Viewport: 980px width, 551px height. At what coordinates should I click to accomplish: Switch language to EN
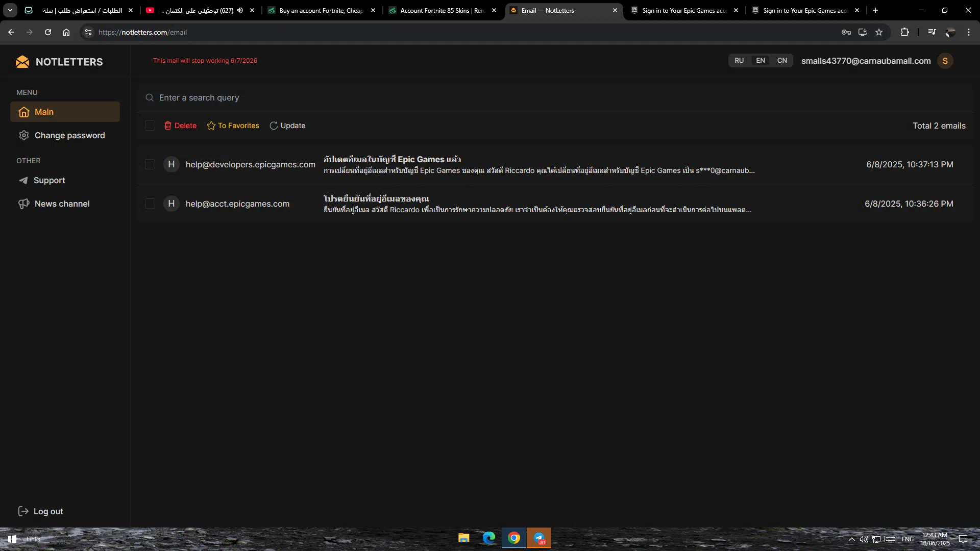click(761, 60)
